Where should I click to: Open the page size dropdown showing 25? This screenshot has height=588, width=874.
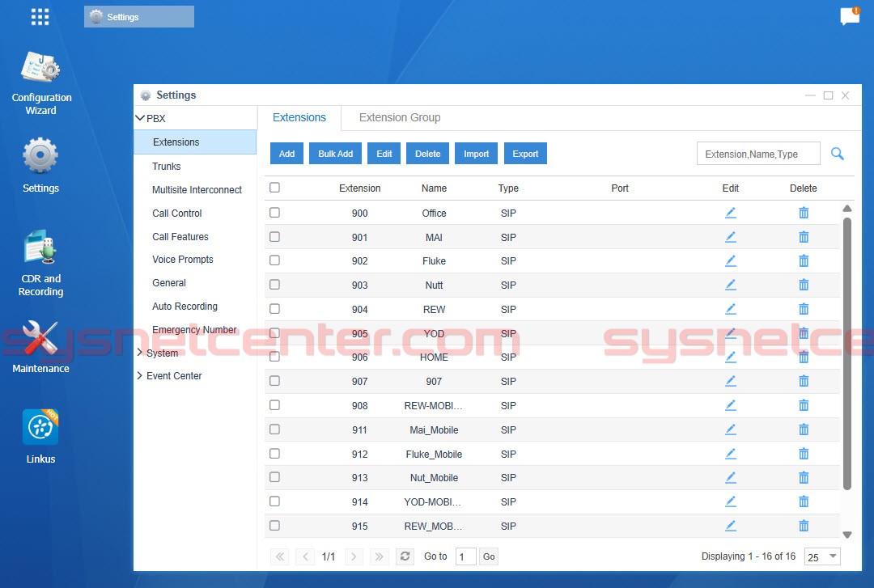click(x=822, y=556)
